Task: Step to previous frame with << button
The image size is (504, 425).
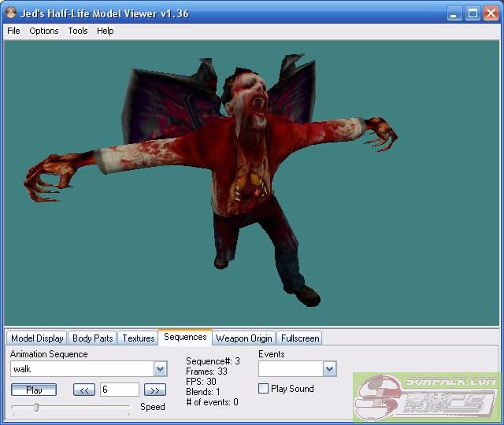Action: 84,390
